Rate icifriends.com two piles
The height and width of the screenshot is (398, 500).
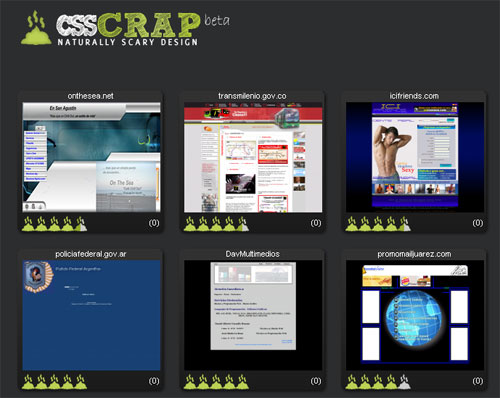click(x=365, y=224)
